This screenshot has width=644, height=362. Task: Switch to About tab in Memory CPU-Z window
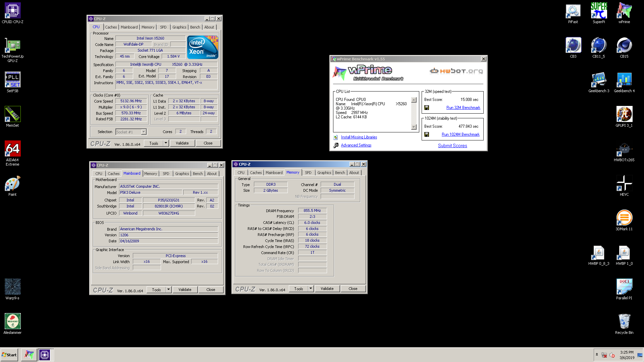[x=354, y=173]
